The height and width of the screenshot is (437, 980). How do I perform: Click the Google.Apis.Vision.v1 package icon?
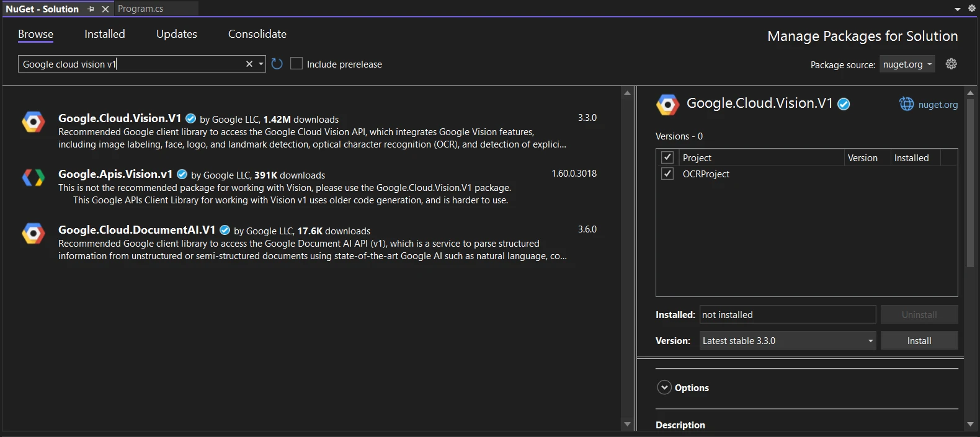click(x=33, y=178)
